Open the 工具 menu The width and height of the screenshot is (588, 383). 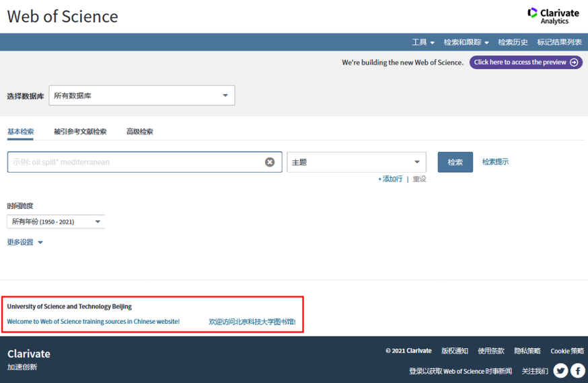click(x=423, y=42)
